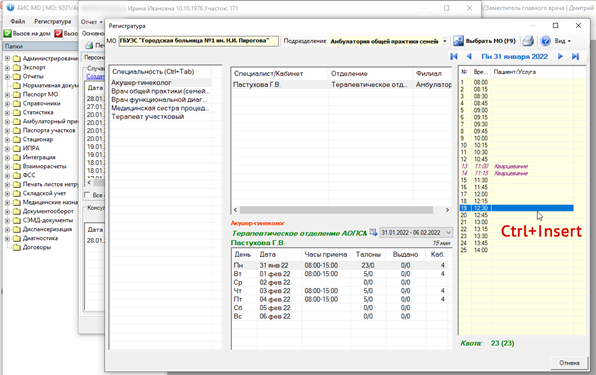Image resolution: width=596 pixels, height=375 pixels.
Task: Click the Выбрать МО (F9) icon
Action: (x=458, y=41)
